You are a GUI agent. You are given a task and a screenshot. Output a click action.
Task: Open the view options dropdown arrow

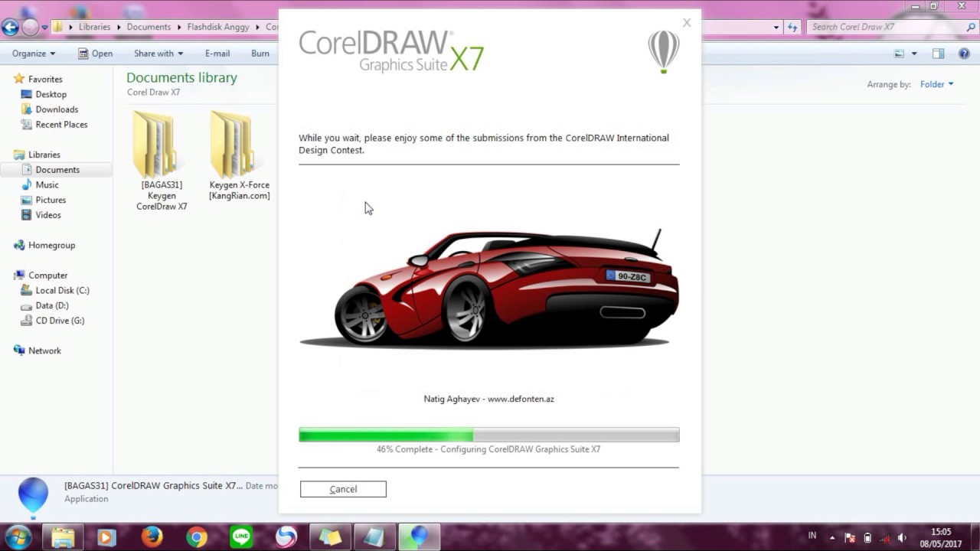pyautogui.click(x=914, y=54)
